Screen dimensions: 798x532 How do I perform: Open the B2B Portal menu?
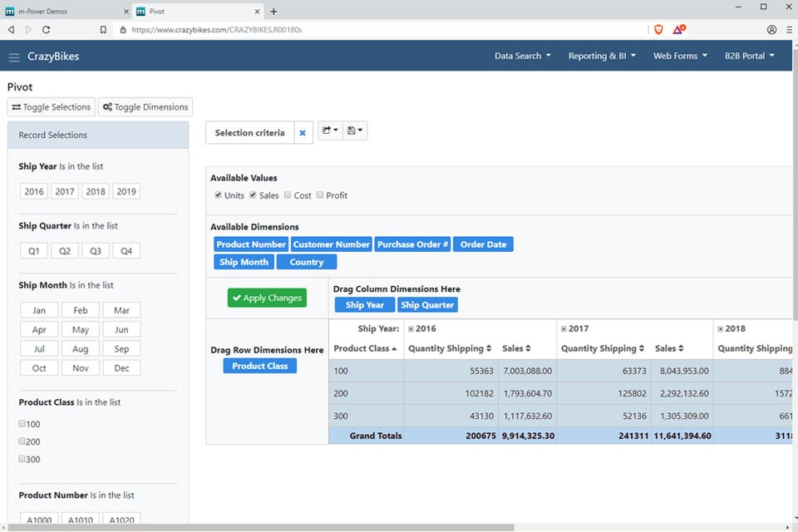[x=750, y=56]
